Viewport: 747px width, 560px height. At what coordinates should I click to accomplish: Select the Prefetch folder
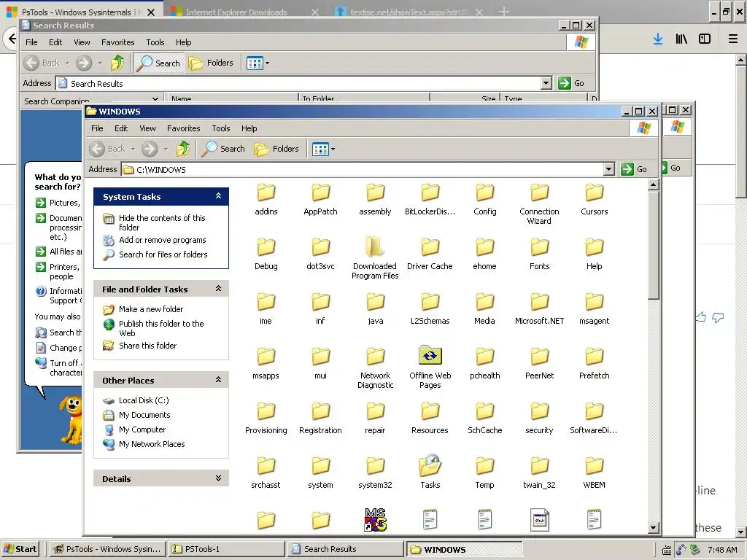click(x=594, y=364)
